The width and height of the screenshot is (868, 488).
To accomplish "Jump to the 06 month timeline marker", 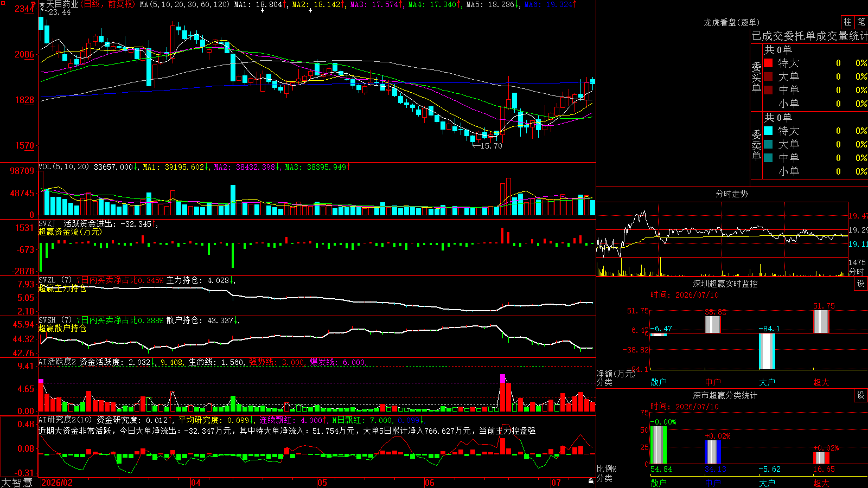I will pyautogui.click(x=430, y=483).
